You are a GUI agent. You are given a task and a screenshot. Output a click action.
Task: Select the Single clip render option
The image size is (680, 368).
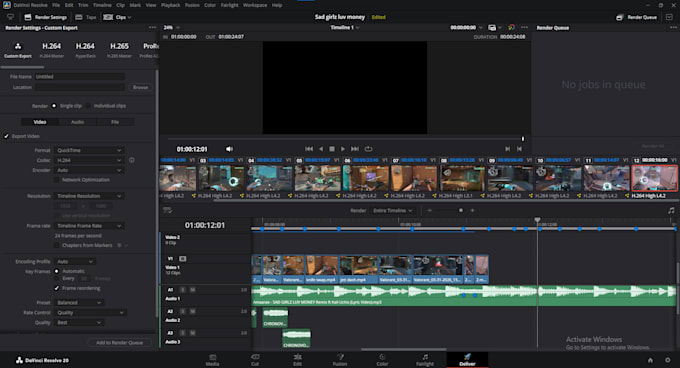(54, 105)
